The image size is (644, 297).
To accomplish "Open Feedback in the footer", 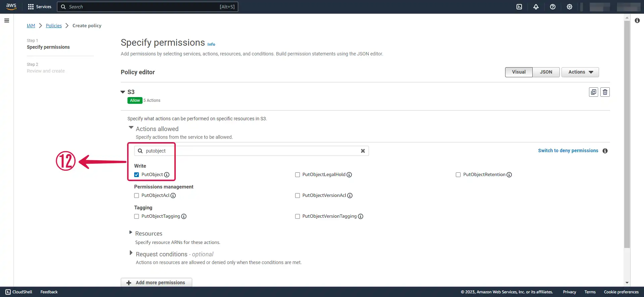I will (49, 292).
